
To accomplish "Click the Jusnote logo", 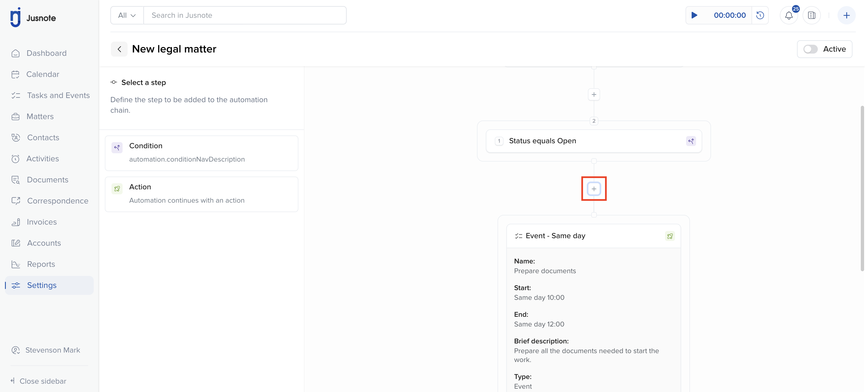I will 33,17.
